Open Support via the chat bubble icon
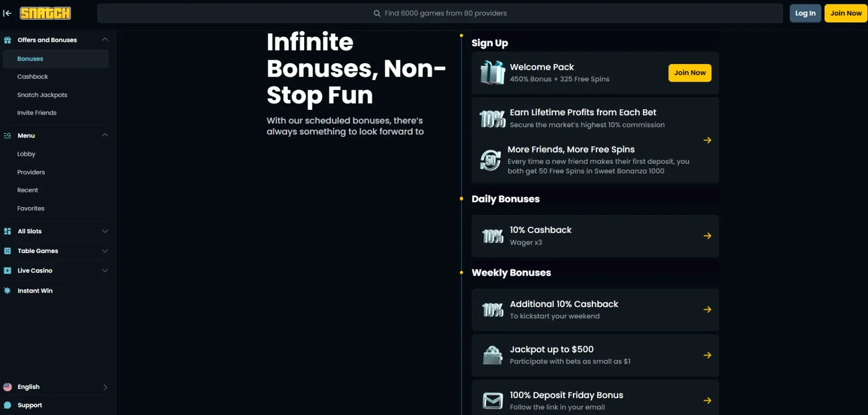This screenshot has height=415, width=868. [x=7, y=405]
